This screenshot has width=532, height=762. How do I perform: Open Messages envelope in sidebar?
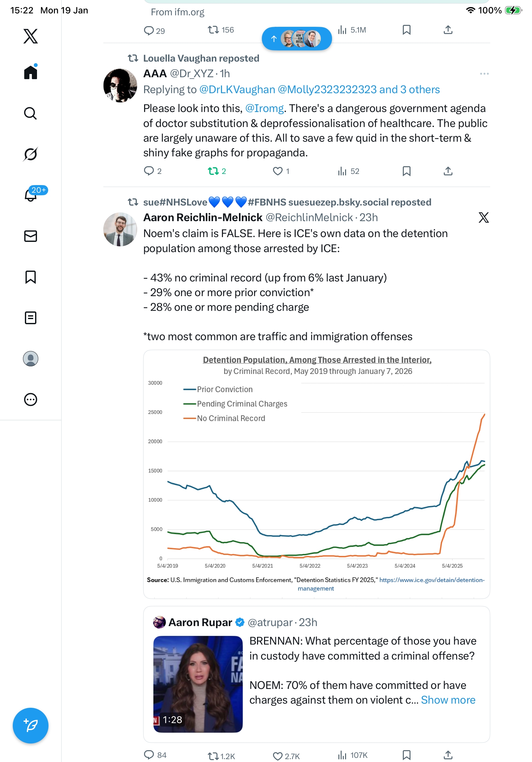click(x=31, y=236)
